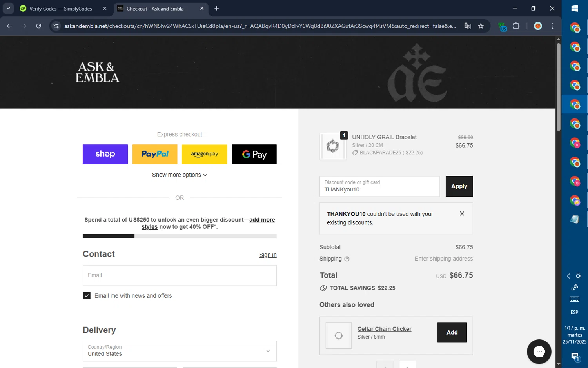Pay with Shop Pay button
Viewport: 588px width, 368px height.
coord(105,154)
